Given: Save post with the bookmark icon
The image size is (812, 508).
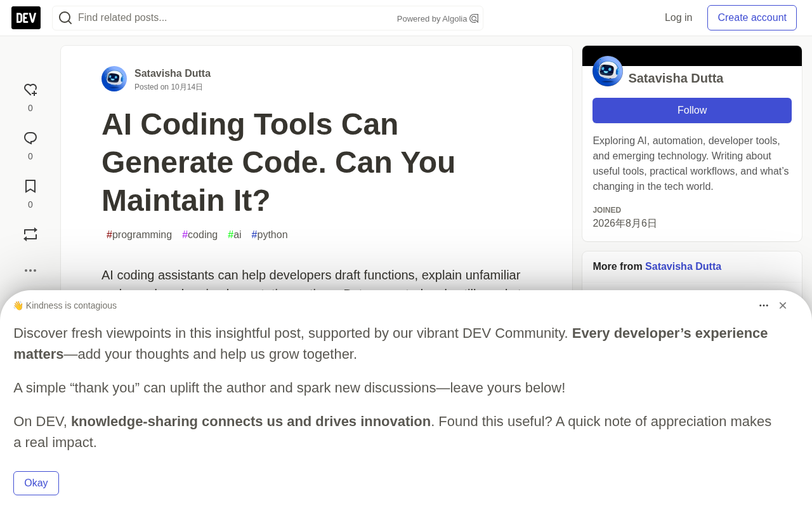Looking at the screenshot, I should pos(30,186).
